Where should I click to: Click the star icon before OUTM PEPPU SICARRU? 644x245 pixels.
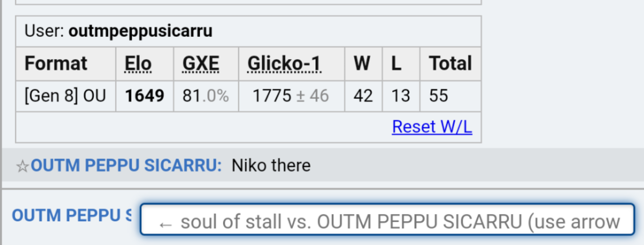click(x=22, y=166)
